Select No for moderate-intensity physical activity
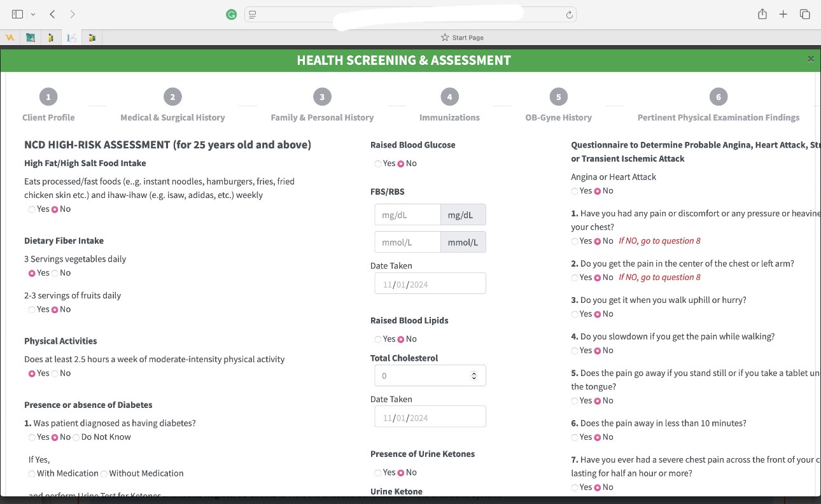The image size is (821, 504). [55, 374]
